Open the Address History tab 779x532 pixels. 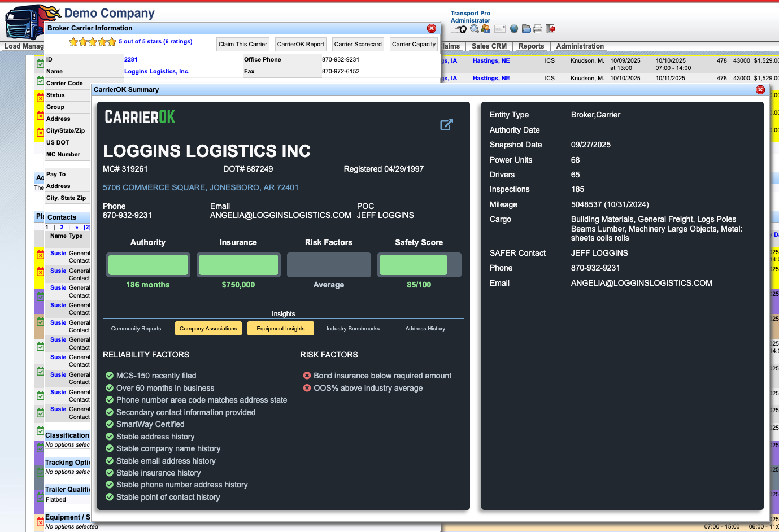pos(425,329)
